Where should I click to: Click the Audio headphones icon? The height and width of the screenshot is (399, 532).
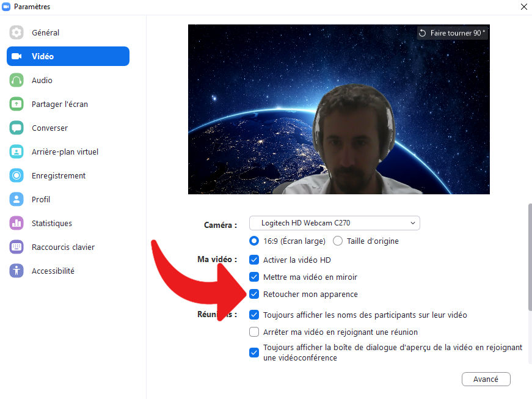pyautogui.click(x=16, y=81)
